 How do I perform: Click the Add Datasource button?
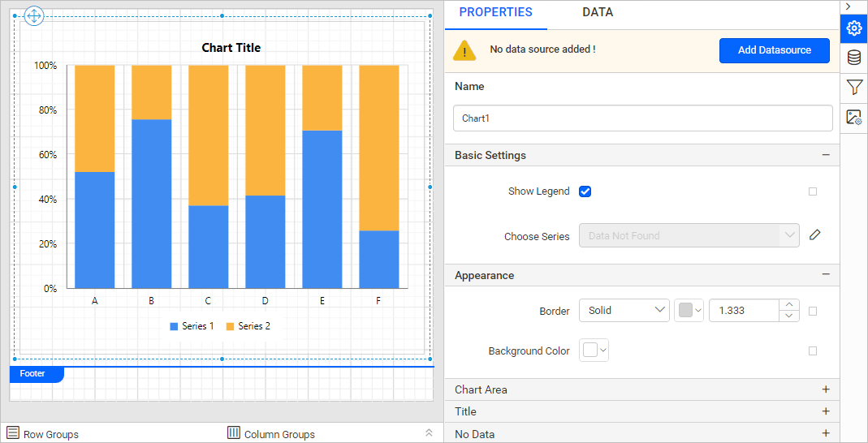tap(774, 50)
